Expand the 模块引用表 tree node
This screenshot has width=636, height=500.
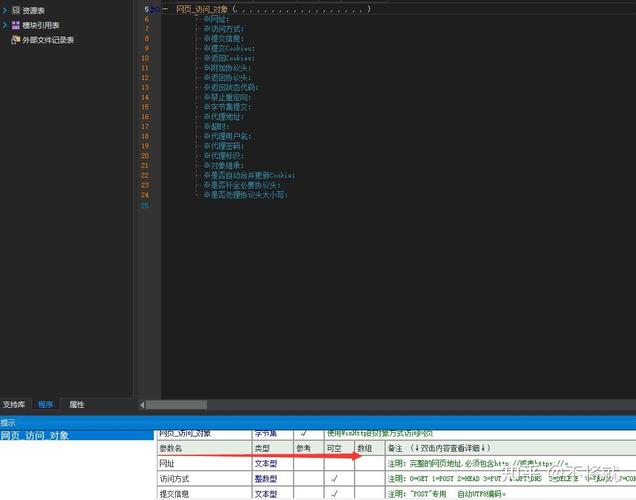point(5,25)
